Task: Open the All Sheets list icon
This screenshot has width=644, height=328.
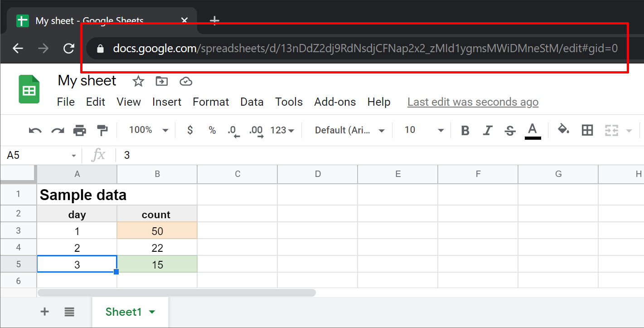Action: pyautogui.click(x=69, y=312)
